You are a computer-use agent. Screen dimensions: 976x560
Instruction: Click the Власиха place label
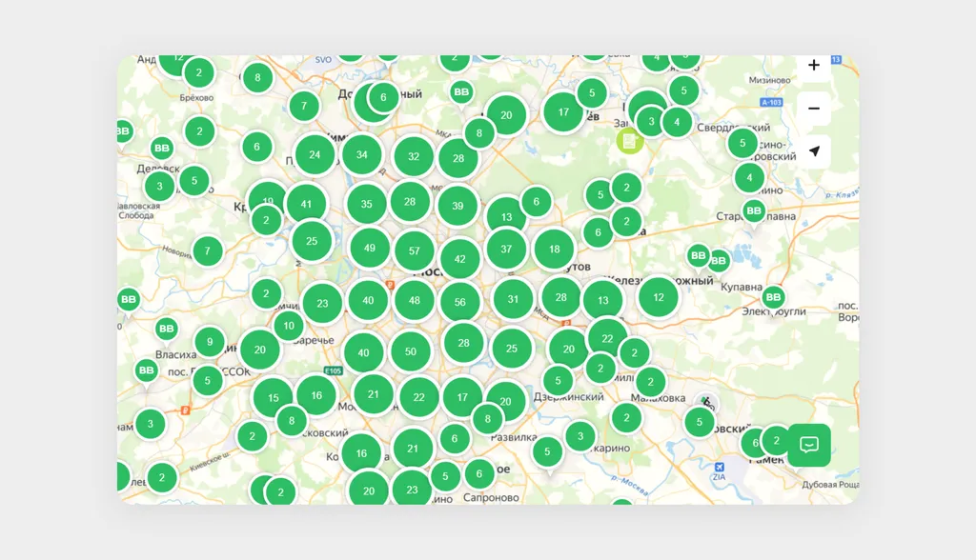point(175,354)
